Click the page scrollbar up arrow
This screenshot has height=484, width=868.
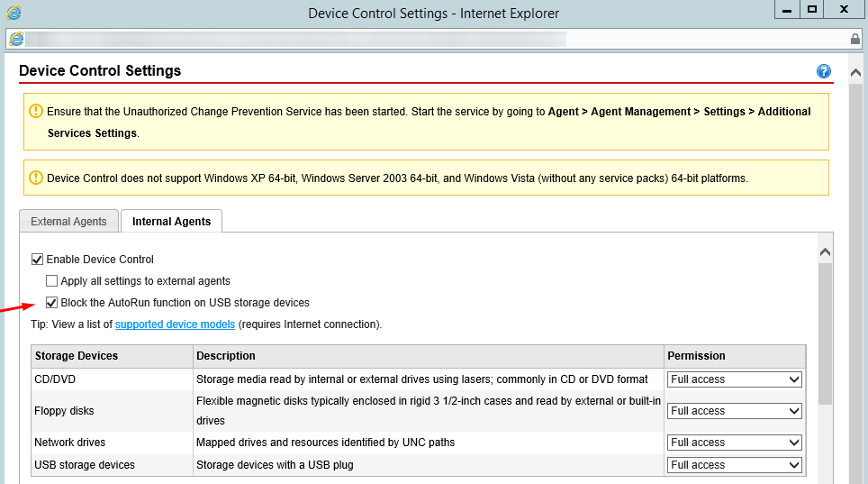click(x=855, y=73)
